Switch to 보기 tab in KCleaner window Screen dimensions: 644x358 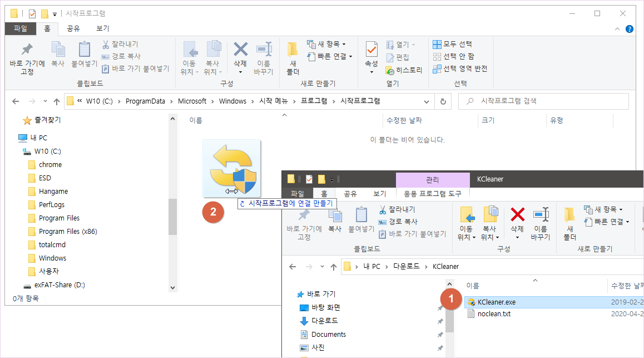tap(379, 194)
